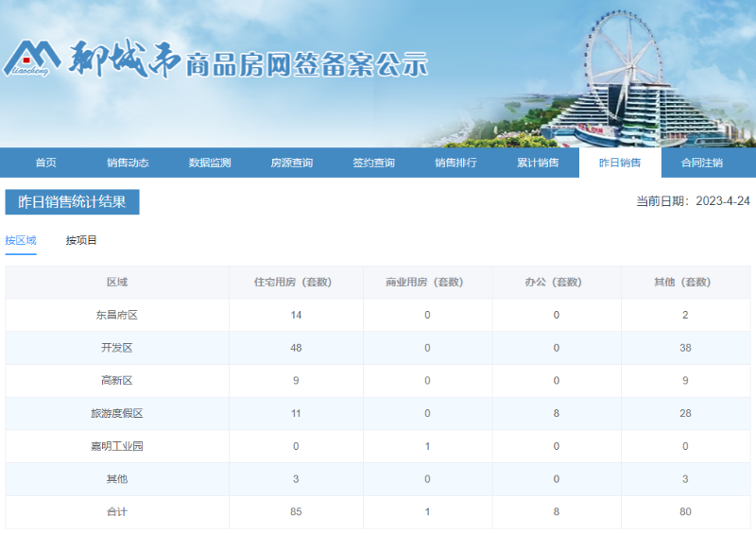The width and height of the screenshot is (756, 534).
Task: Select the active 昨日销售 tab
Action: (620, 163)
